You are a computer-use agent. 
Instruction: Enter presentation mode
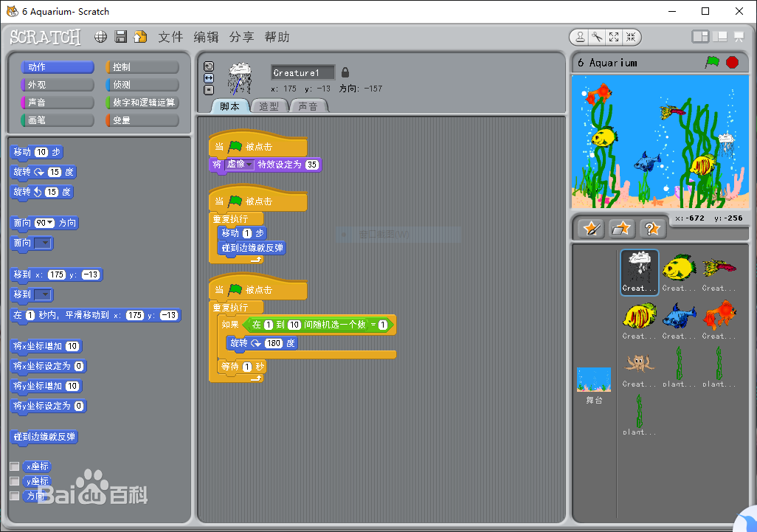pos(739,37)
